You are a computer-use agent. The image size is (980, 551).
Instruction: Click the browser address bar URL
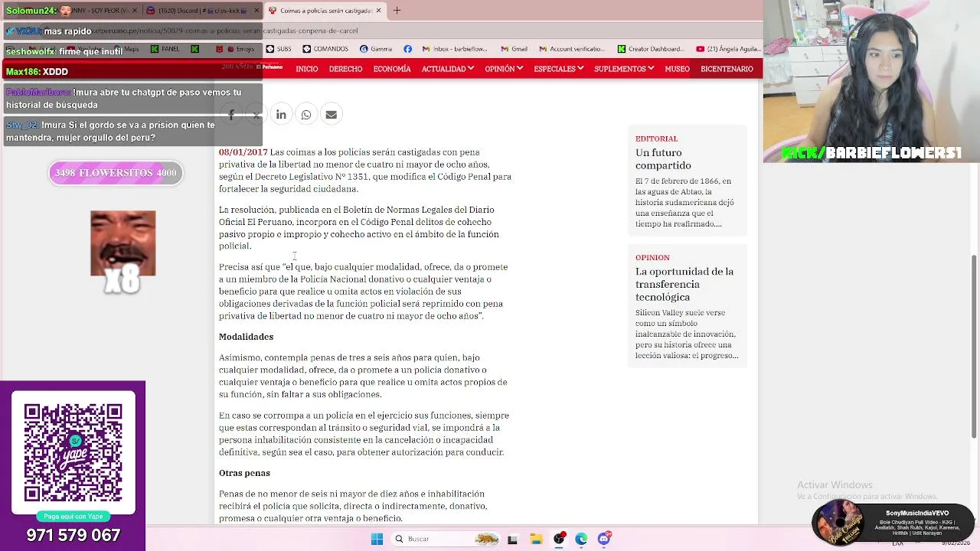click(x=226, y=31)
